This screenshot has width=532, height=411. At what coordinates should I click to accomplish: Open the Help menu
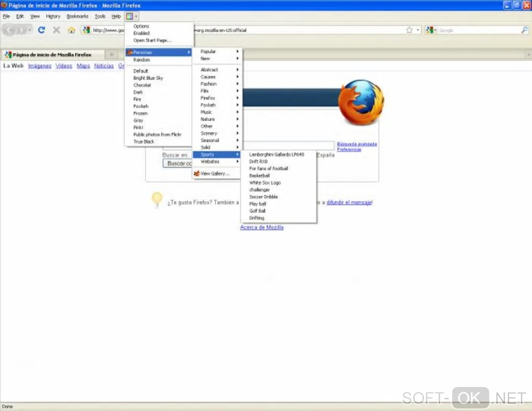[116, 16]
